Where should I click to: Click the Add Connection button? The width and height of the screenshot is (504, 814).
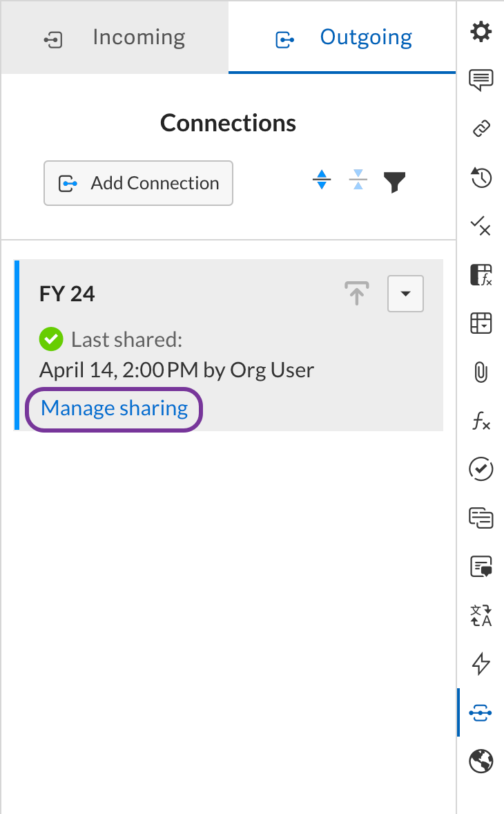click(x=138, y=183)
